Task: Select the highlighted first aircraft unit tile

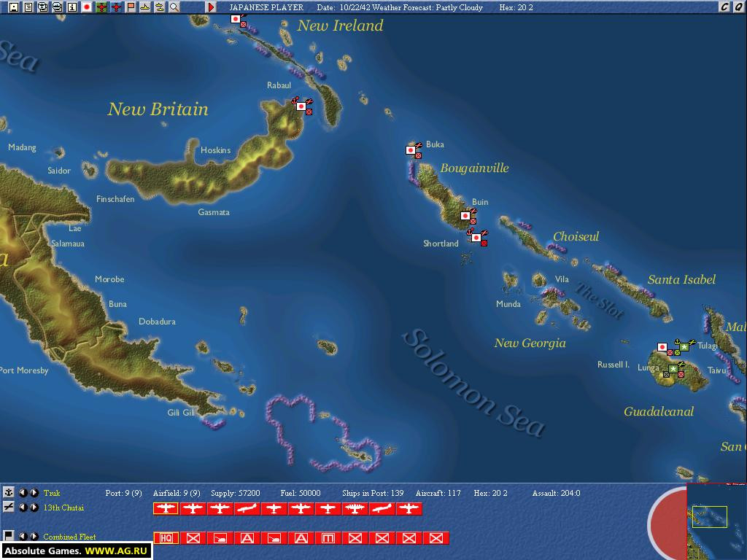Action: (x=166, y=508)
